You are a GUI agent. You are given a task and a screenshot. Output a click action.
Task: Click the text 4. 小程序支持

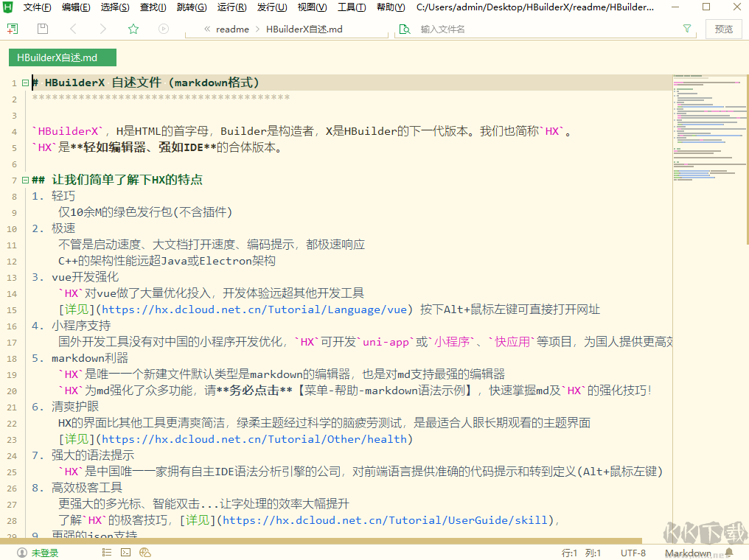pos(72,326)
